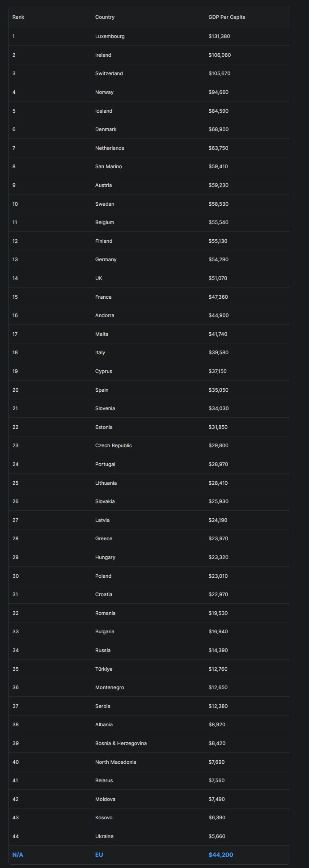Select the blue EU country label
309x868 pixels.
coord(99,855)
